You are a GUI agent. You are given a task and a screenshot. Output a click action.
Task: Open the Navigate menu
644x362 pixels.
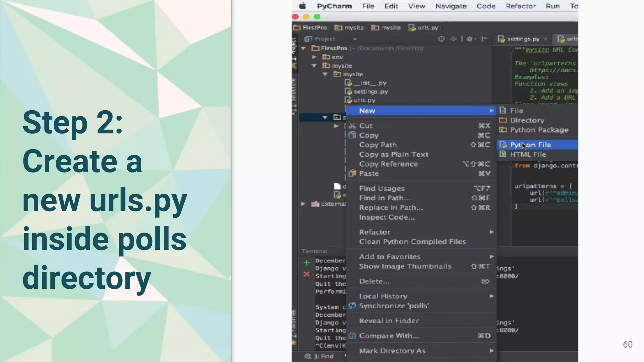[x=451, y=6]
